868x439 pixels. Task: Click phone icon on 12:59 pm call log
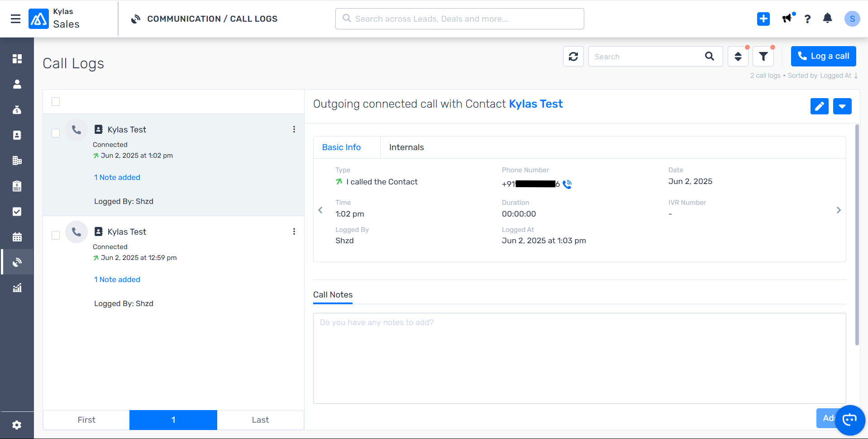(x=76, y=232)
